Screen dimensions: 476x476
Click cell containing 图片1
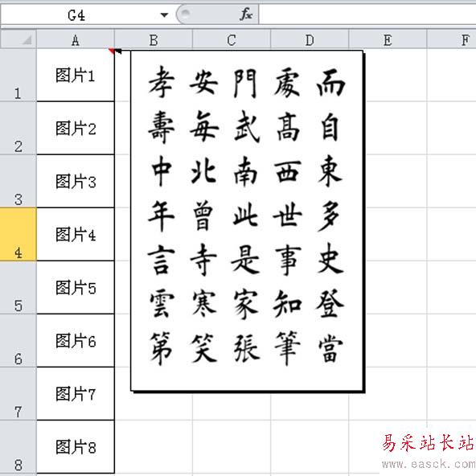click(76, 75)
